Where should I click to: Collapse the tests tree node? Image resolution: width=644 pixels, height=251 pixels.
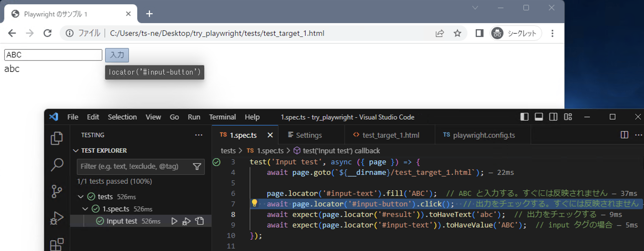click(x=81, y=196)
